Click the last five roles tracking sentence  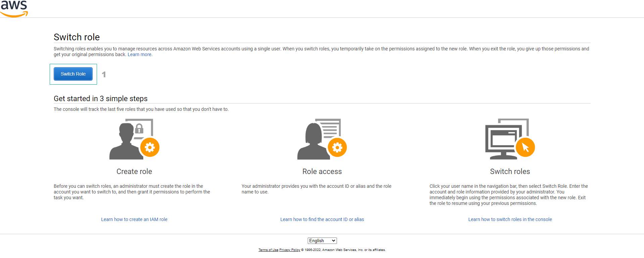click(141, 109)
